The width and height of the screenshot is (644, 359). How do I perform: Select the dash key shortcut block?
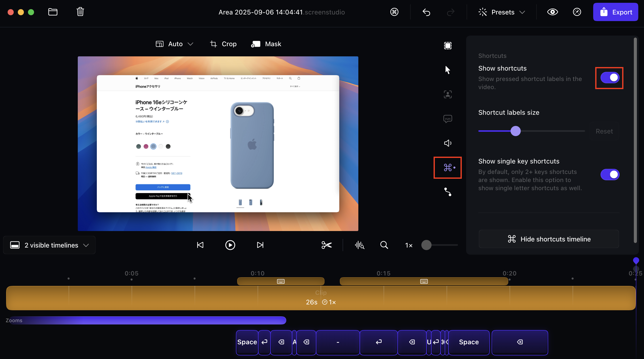[338, 342]
